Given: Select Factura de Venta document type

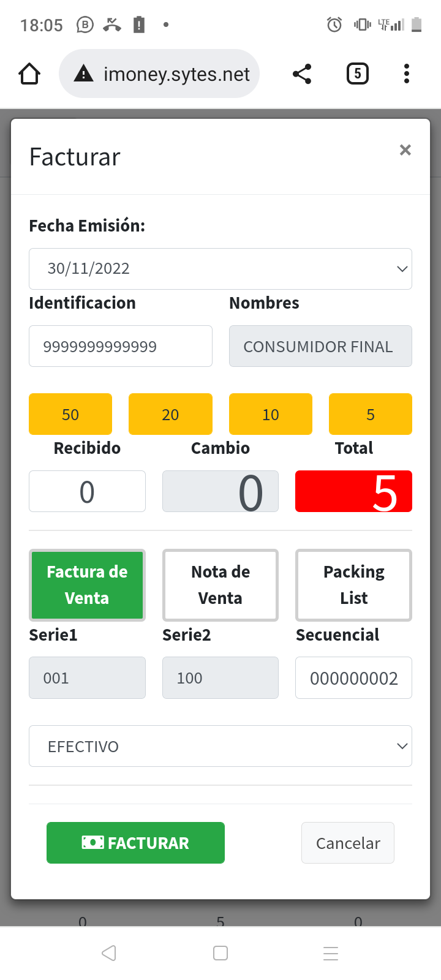Looking at the screenshot, I should pos(87,585).
